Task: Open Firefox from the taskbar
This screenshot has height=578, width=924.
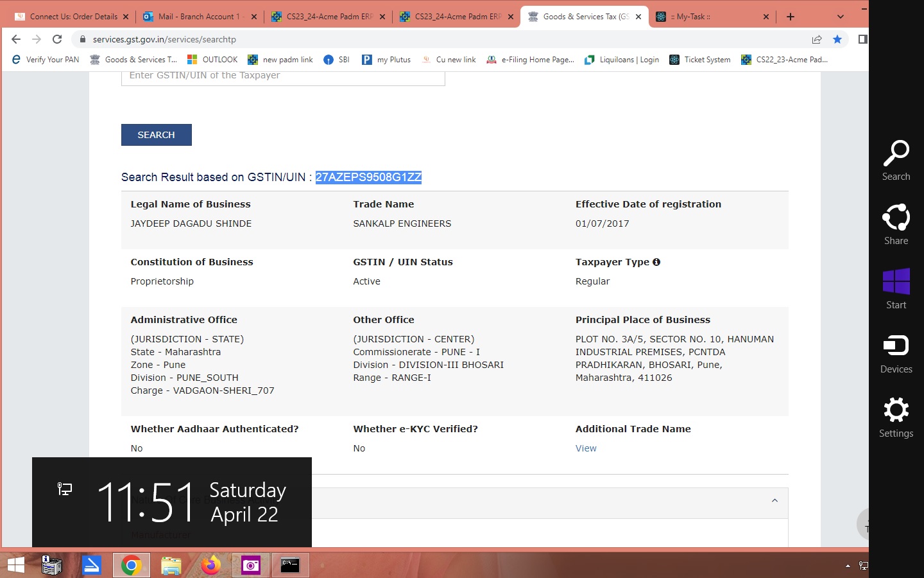Action: pyautogui.click(x=210, y=565)
